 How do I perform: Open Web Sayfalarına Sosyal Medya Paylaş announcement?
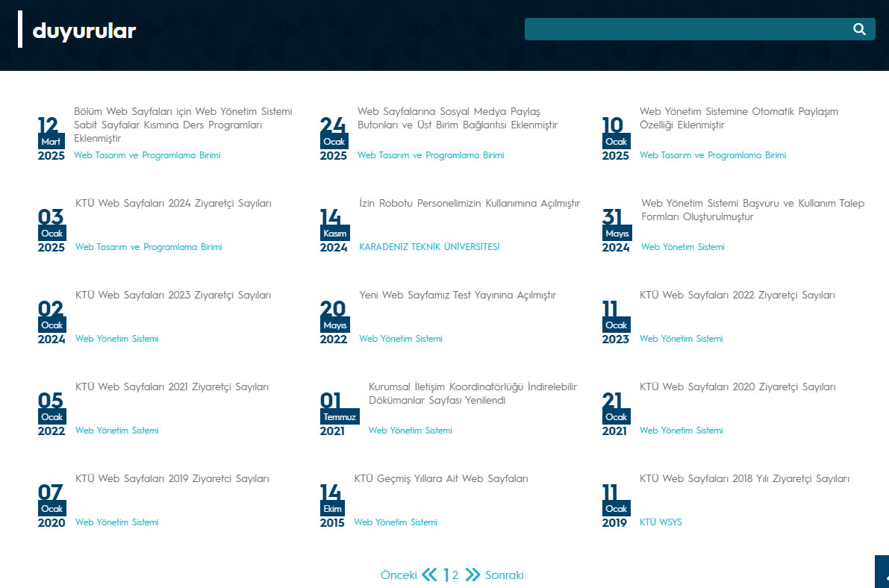click(457, 118)
